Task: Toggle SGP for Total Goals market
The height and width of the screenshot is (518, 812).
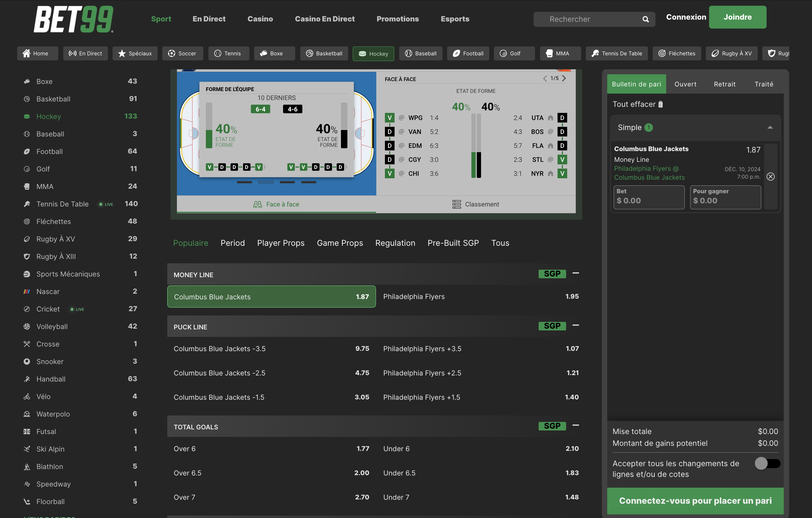Action: tap(552, 426)
